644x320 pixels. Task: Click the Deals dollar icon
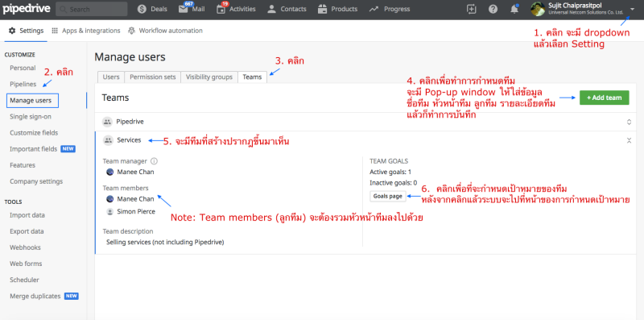(x=142, y=9)
